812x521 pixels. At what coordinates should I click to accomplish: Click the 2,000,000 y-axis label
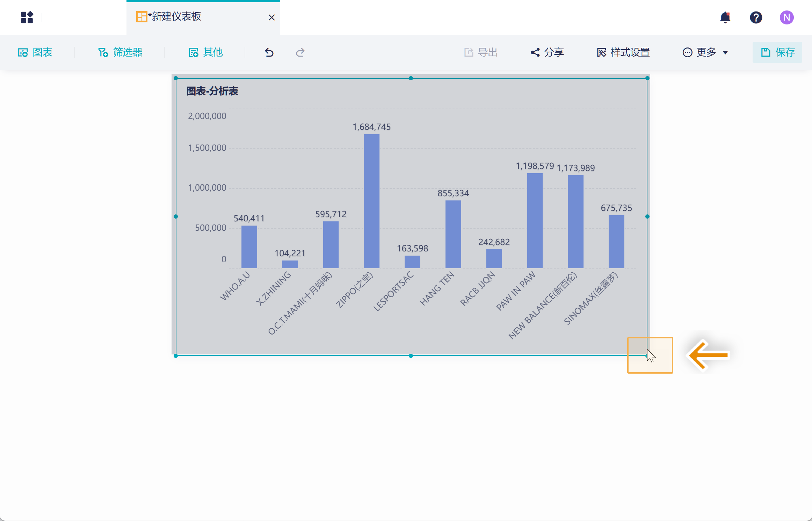coord(207,116)
